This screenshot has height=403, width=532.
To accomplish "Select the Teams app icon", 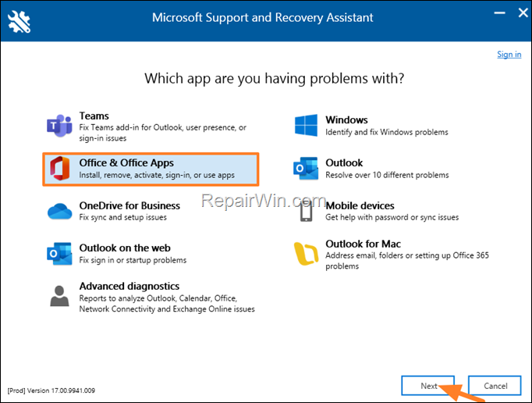I will click(59, 126).
